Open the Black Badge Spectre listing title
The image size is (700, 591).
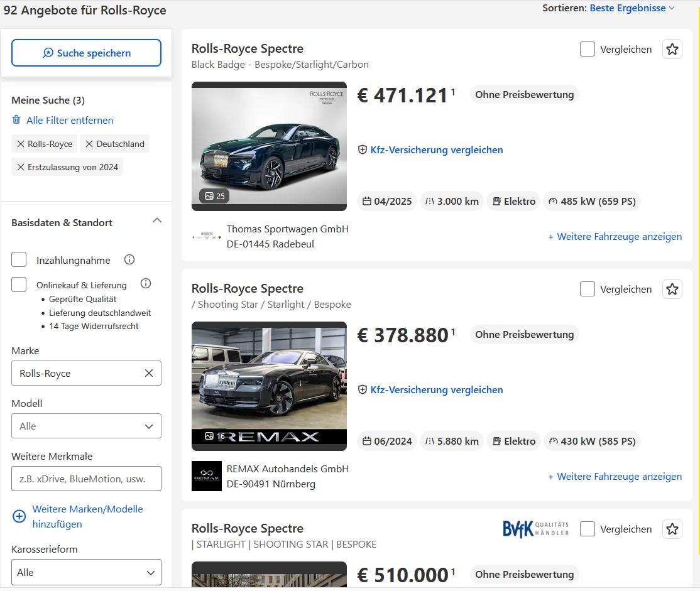[248, 48]
